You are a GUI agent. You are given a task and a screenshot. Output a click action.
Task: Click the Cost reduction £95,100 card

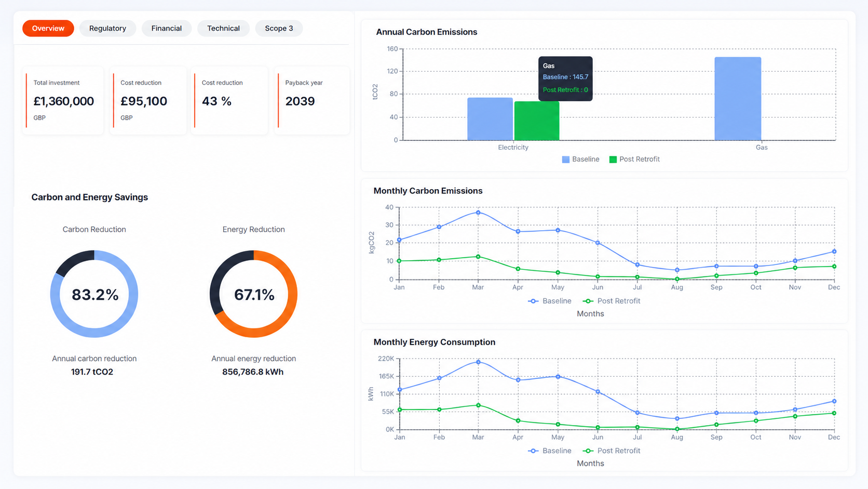148,100
